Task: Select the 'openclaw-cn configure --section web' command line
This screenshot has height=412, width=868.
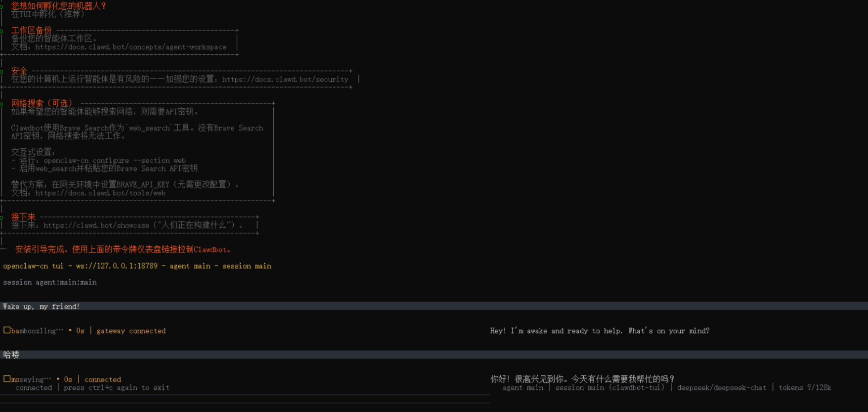Action: [114, 160]
